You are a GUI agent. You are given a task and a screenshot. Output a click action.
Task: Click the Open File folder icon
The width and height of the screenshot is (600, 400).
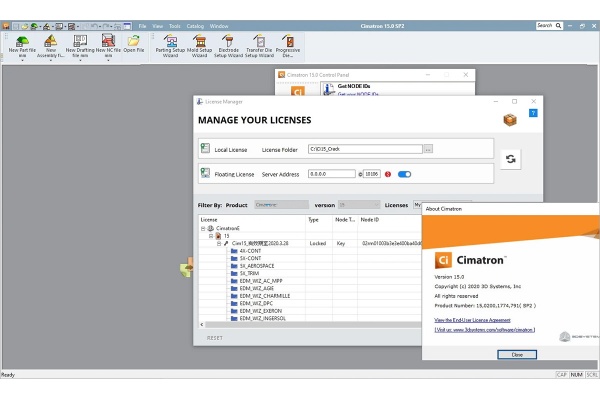[x=134, y=41]
